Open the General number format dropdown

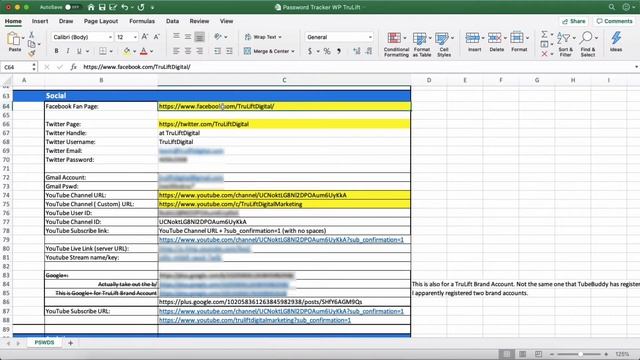click(370, 37)
